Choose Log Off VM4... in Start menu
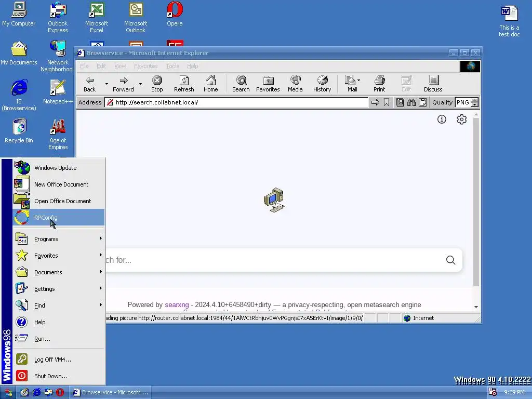The height and width of the screenshot is (399, 532). [58, 360]
